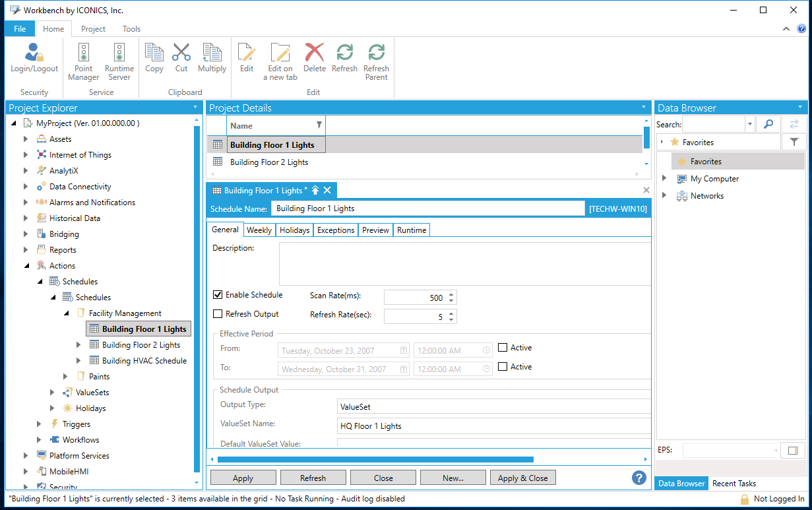Click the Multiply icon in Clipboard group

click(x=212, y=53)
